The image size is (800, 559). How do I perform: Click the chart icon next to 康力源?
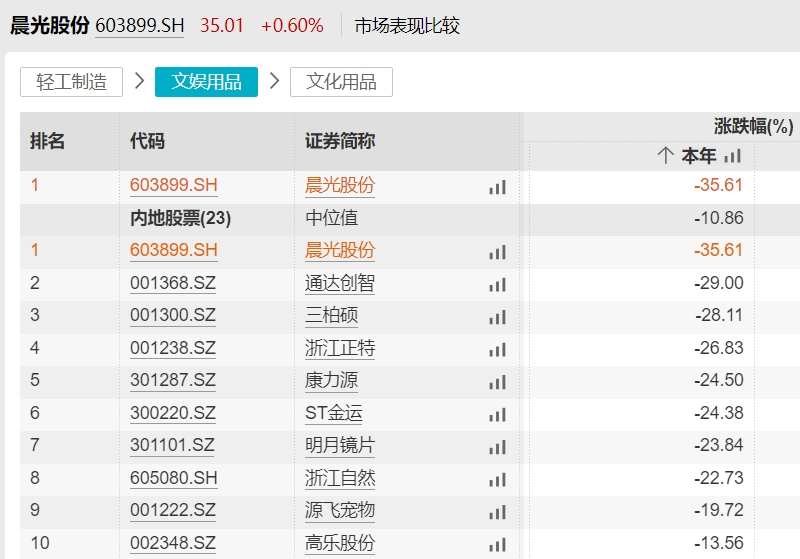pos(497,382)
